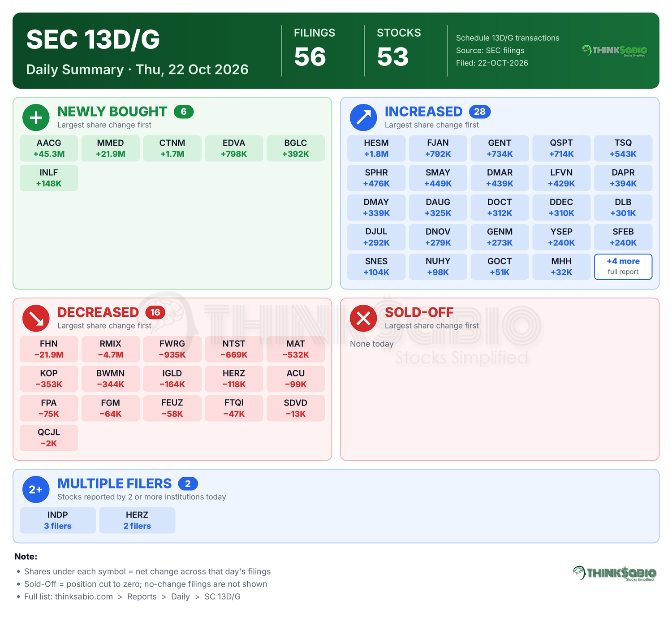Select the KOP −353K tile
Screen dimensions: 672x622
tap(49, 379)
